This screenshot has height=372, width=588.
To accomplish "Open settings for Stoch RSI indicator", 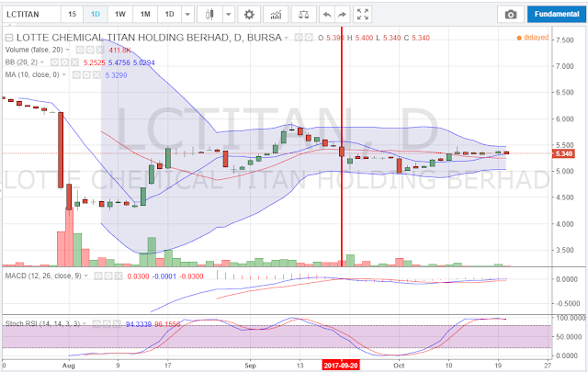I will (107, 323).
